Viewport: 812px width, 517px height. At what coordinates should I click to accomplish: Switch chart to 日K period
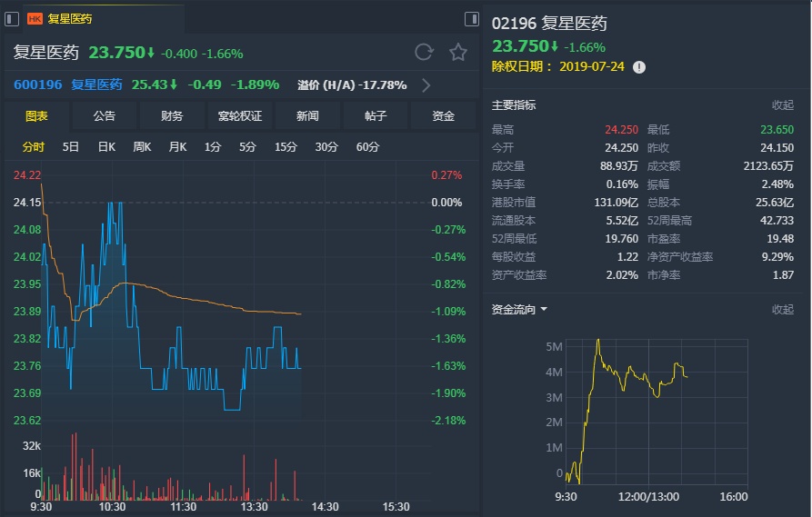coord(106,147)
